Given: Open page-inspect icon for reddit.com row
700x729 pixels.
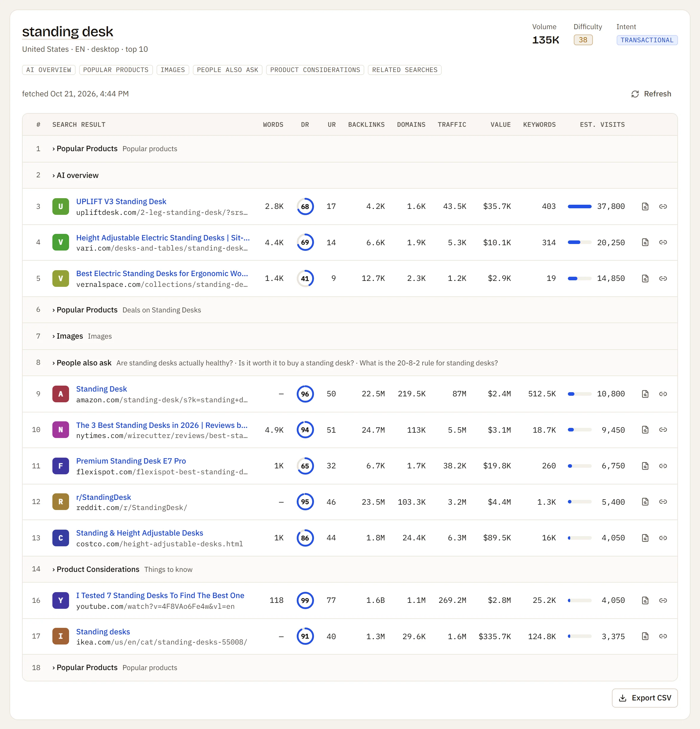Looking at the screenshot, I should point(645,502).
